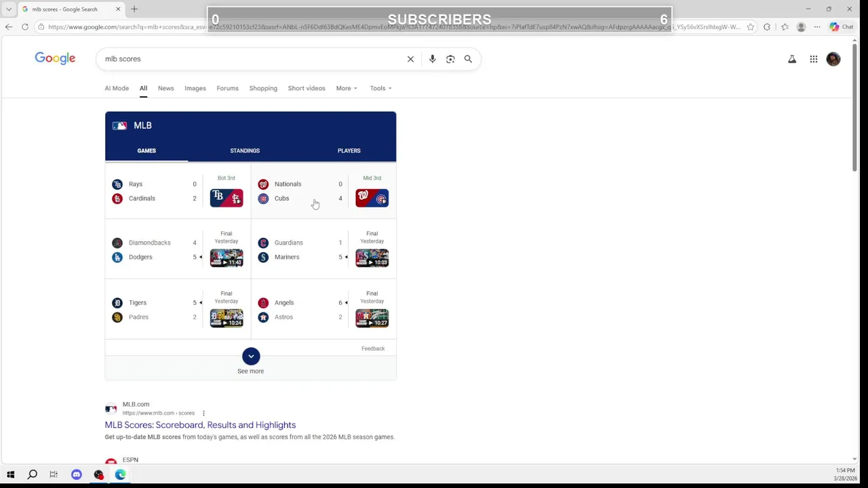
Task: Select the Short videos tab
Action: tap(307, 88)
